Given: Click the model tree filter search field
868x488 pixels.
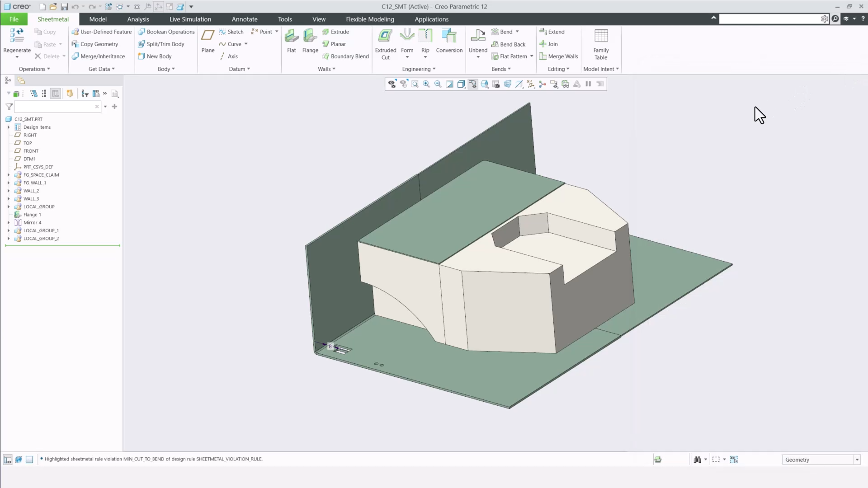Looking at the screenshot, I should point(57,107).
